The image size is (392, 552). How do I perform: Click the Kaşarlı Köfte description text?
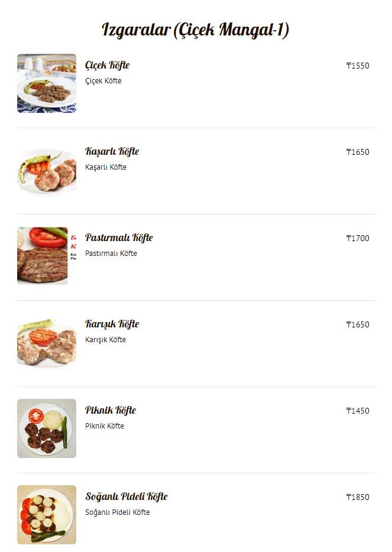pos(106,167)
